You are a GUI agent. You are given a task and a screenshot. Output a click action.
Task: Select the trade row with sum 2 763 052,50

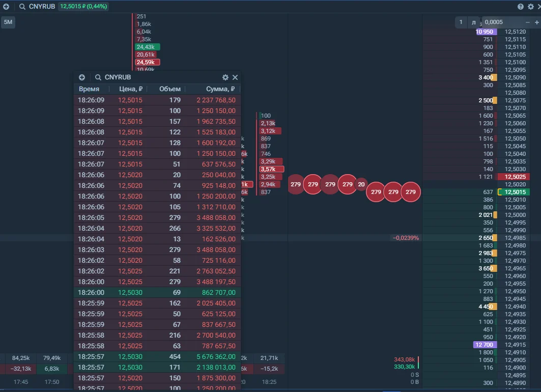[157, 271]
